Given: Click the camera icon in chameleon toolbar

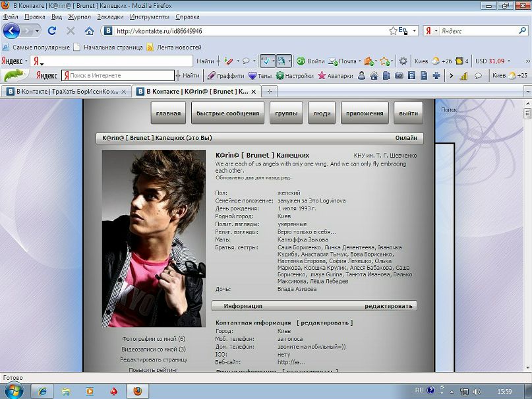Looking at the screenshot, I should tap(399, 76).
